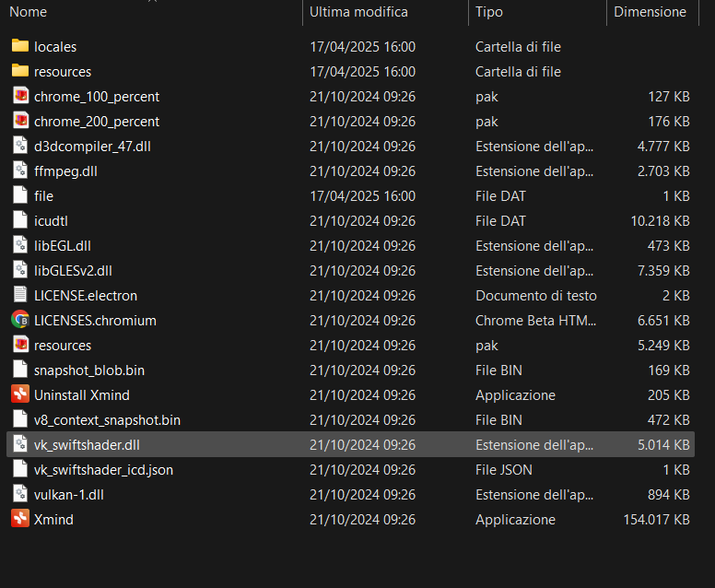Click the d3dcompiler_47.dll file icon
The height and width of the screenshot is (588, 715).
pos(20,146)
